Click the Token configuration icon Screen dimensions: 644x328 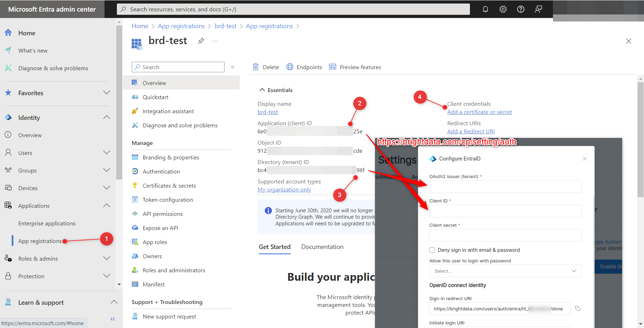pos(135,200)
